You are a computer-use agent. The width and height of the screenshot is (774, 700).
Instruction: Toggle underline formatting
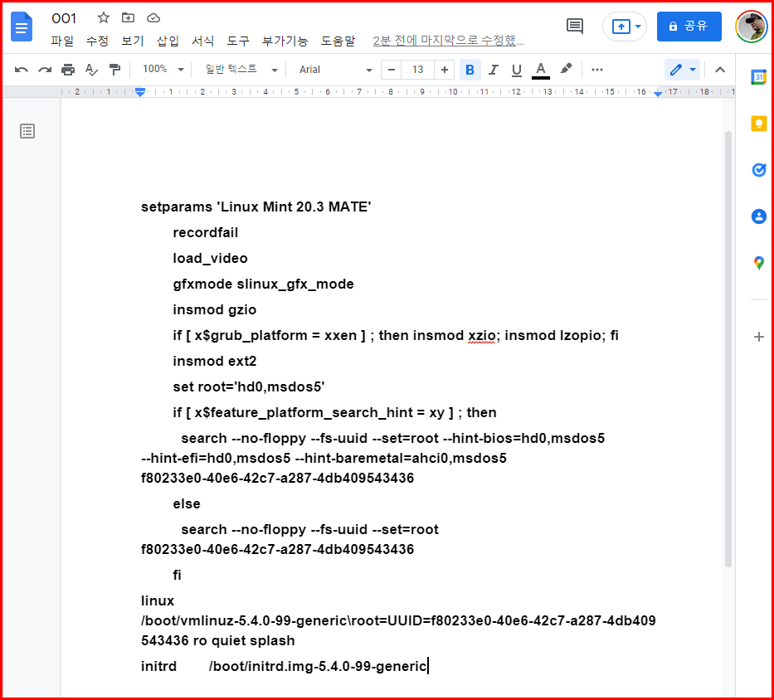[x=516, y=70]
